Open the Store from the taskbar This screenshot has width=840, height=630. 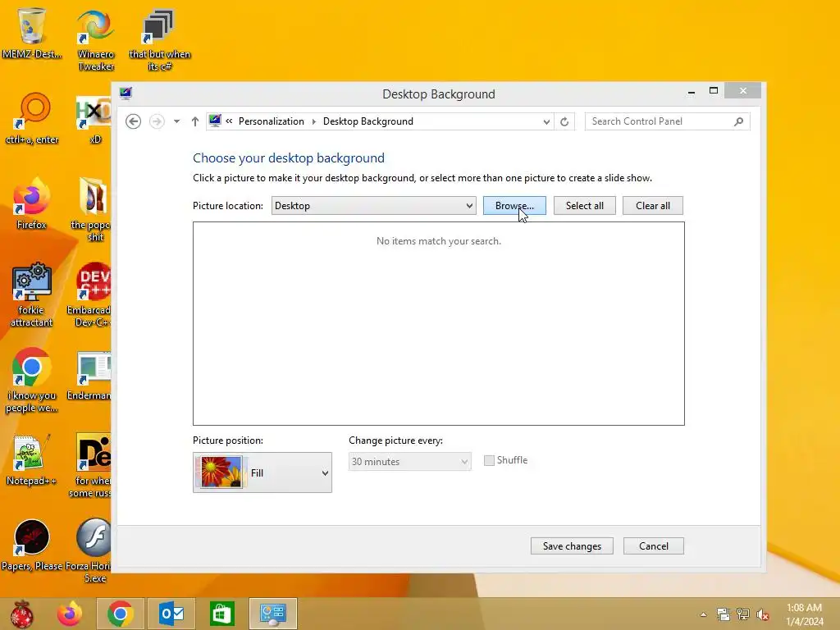(x=221, y=614)
